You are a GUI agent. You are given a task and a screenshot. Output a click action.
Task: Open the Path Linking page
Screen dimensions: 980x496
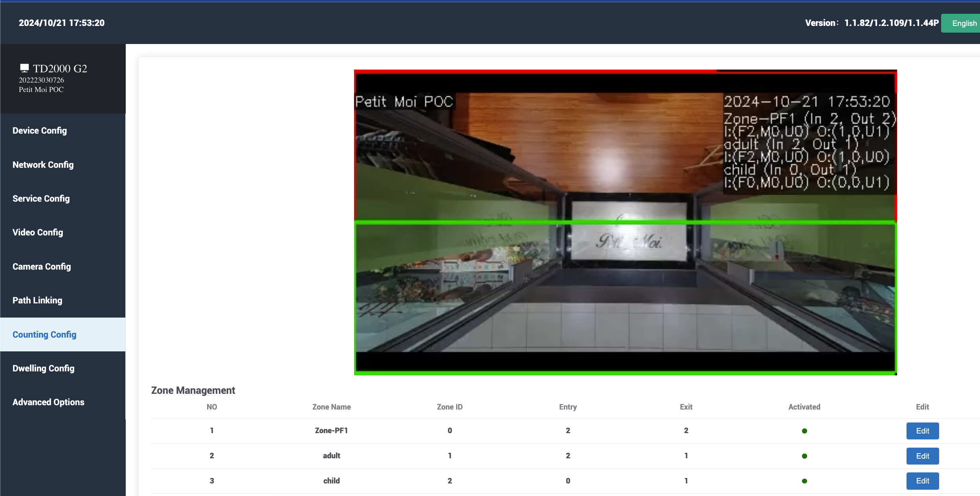point(37,300)
